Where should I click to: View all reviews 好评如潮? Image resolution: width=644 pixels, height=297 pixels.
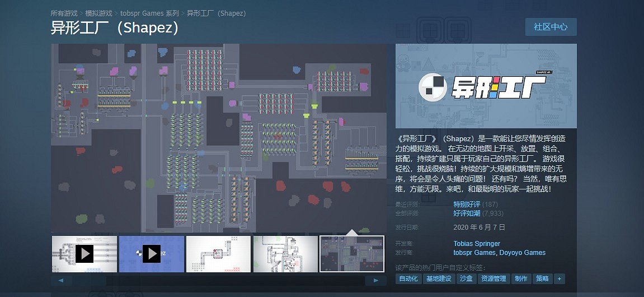click(467, 214)
